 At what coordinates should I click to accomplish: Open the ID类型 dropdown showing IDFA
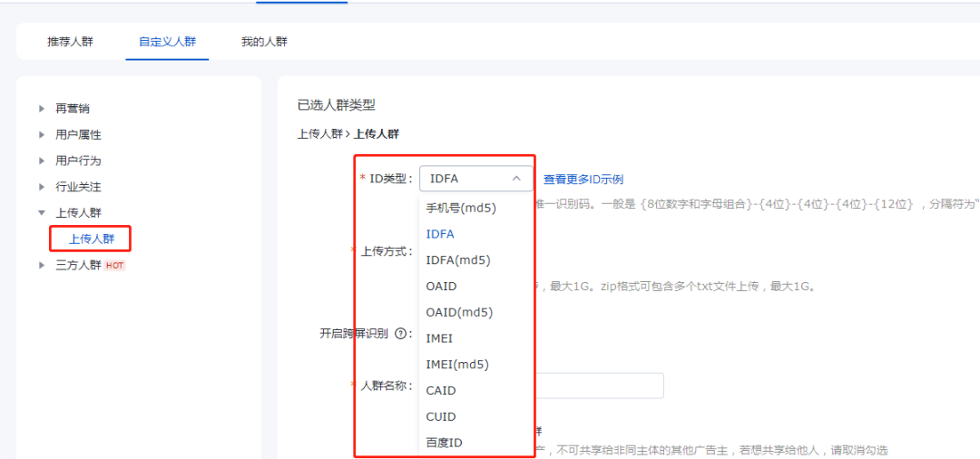click(475, 179)
